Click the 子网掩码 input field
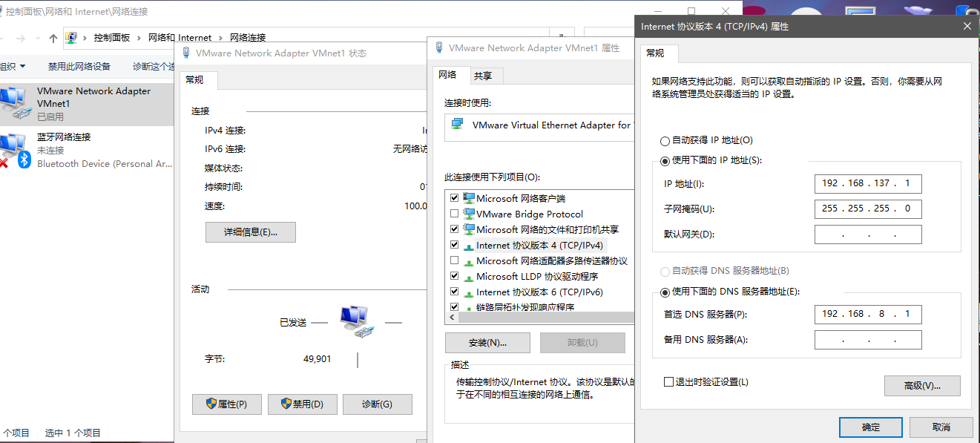The image size is (980, 443). click(x=868, y=209)
